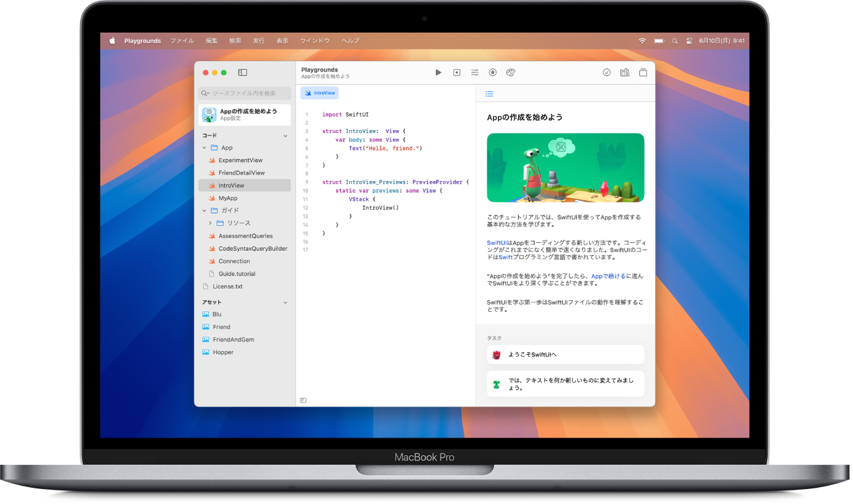Collapse the App folder disclosure arrow
The width and height of the screenshot is (853, 504).
click(x=204, y=148)
